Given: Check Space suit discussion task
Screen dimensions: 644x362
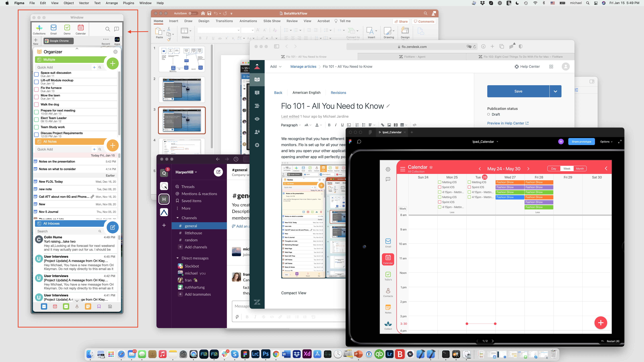Looking at the screenshot, I should click(36, 74).
